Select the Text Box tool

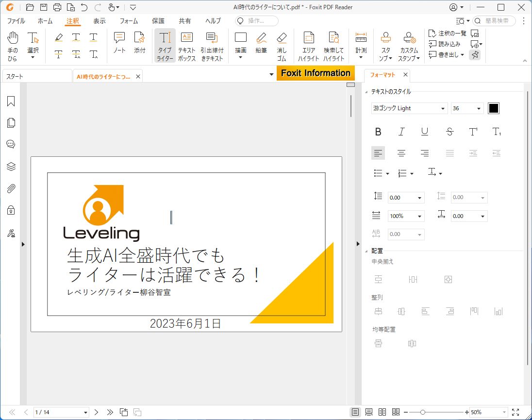coord(186,47)
